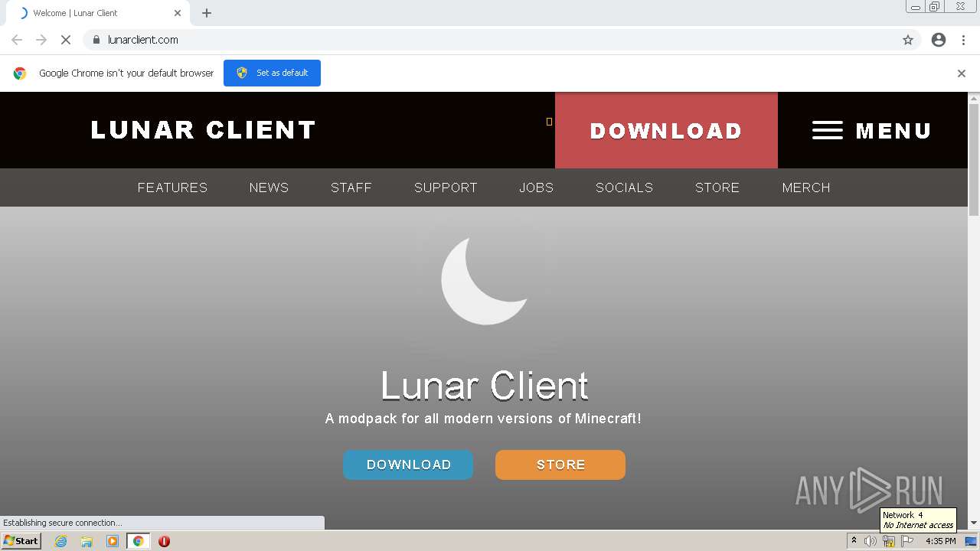Image resolution: width=980 pixels, height=551 pixels.
Task: Click the Lunar Client heading text
Action: 485,385
